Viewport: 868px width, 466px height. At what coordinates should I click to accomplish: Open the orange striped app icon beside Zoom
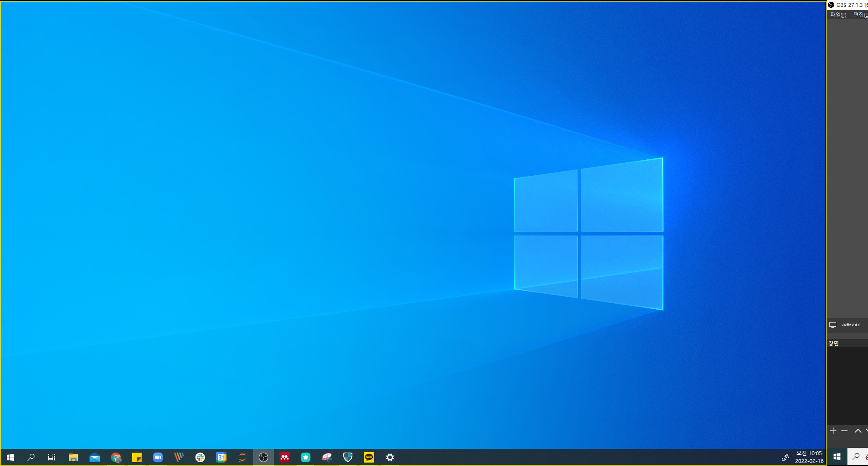[x=179, y=457]
